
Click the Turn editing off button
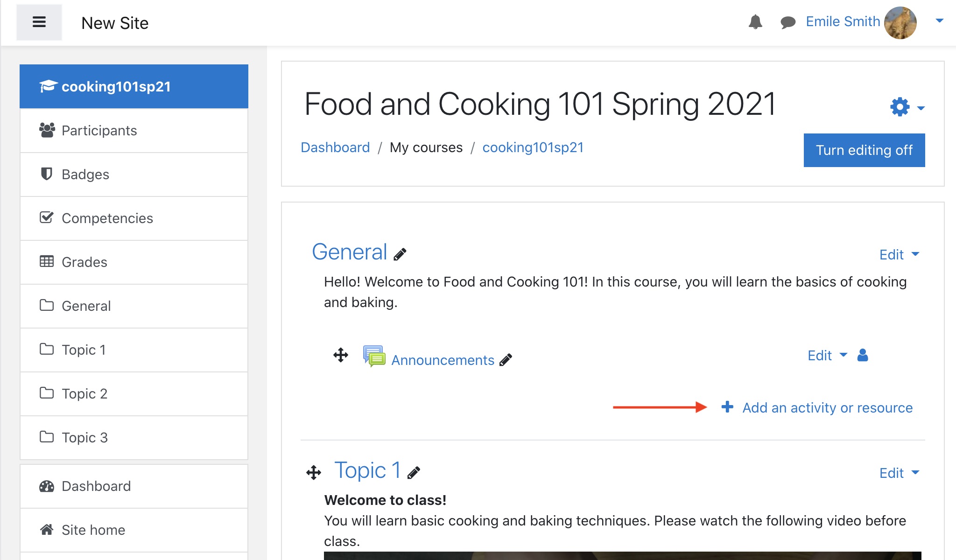coord(864,150)
